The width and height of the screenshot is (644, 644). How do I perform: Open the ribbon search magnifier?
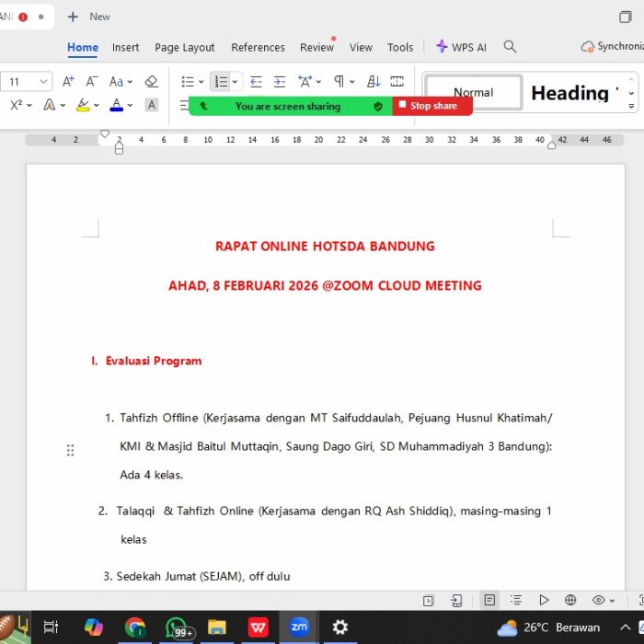pyautogui.click(x=510, y=46)
